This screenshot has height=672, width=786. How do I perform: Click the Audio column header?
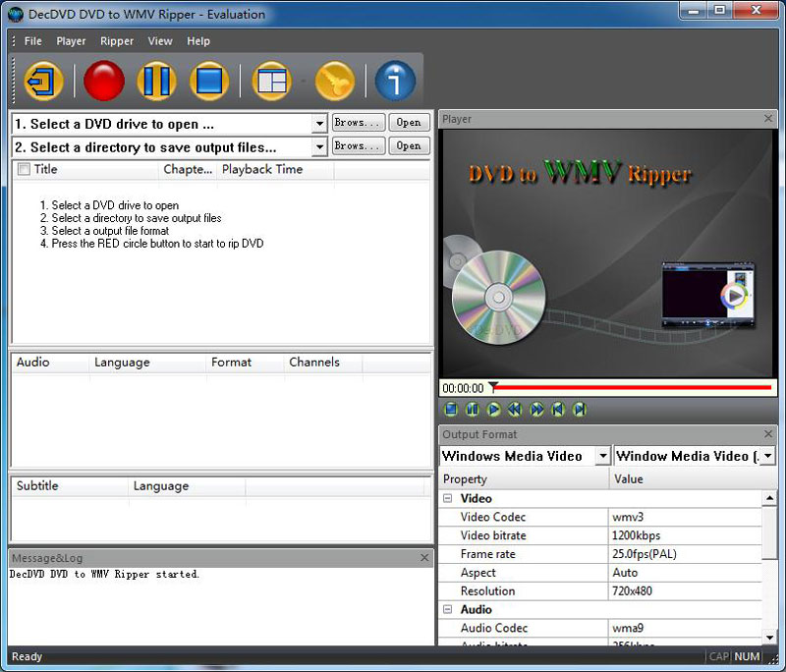pos(51,363)
